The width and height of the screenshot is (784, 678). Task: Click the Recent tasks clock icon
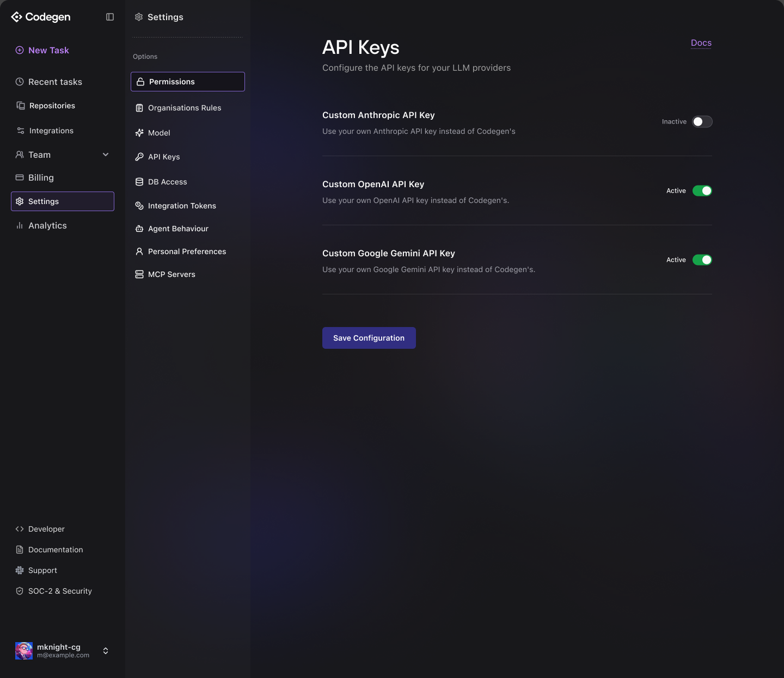tap(20, 82)
